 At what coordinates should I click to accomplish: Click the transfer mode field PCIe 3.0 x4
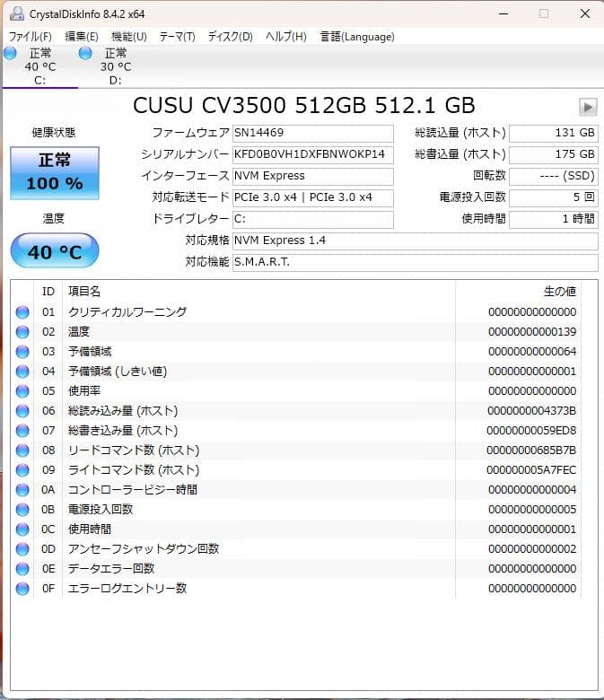pyautogui.click(x=313, y=197)
